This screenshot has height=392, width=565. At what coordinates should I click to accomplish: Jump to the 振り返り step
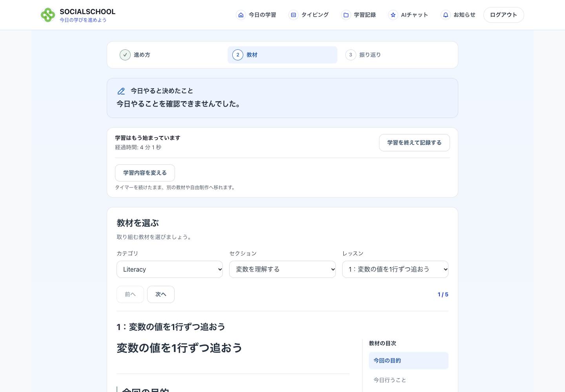click(x=395, y=55)
